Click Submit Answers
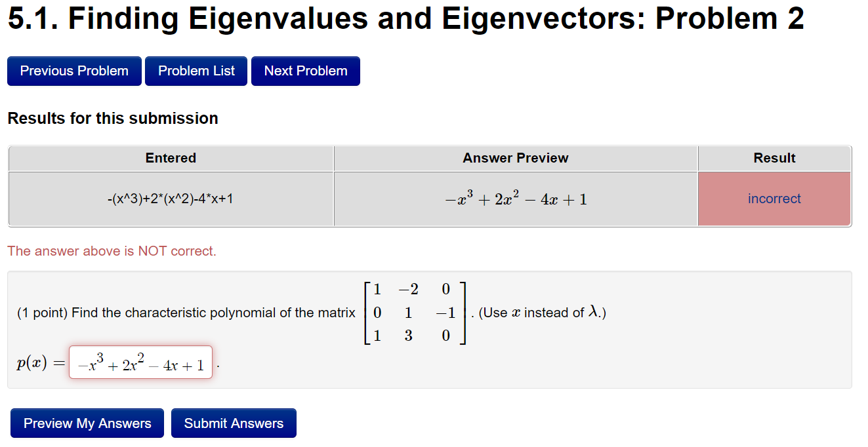868x447 pixels. (234, 423)
